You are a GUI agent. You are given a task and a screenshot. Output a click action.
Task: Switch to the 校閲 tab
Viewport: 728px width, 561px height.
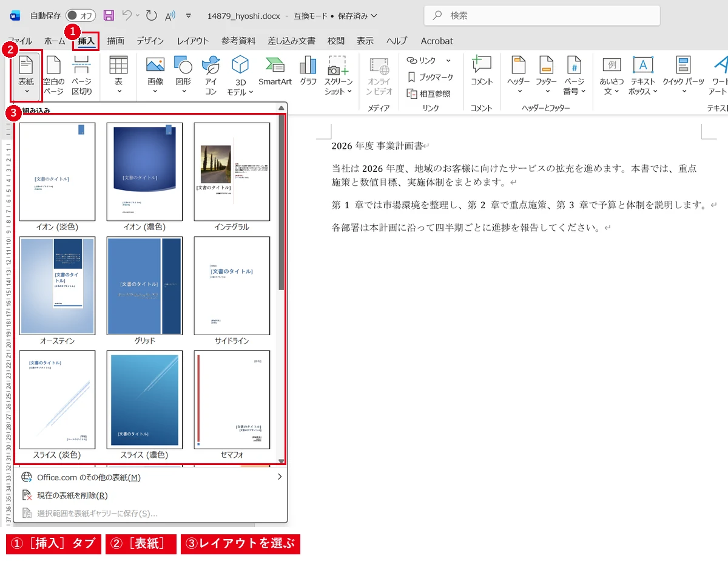[336, 41]
